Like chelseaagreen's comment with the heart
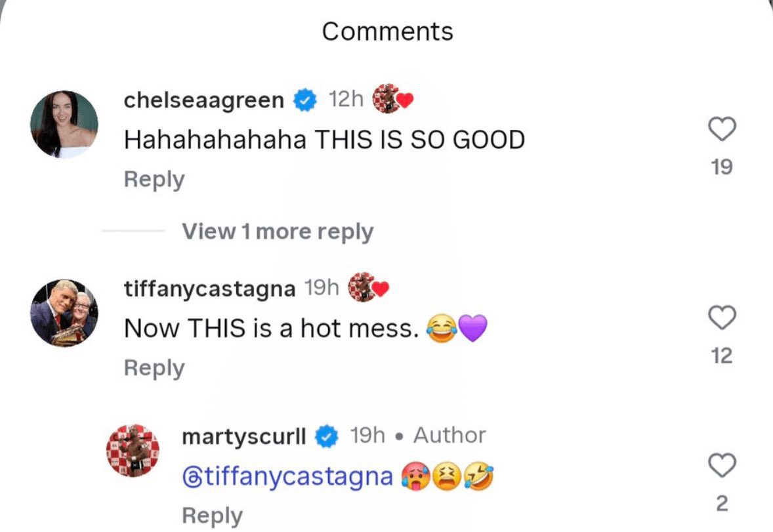The image size is (773, 532). (722, 129)
